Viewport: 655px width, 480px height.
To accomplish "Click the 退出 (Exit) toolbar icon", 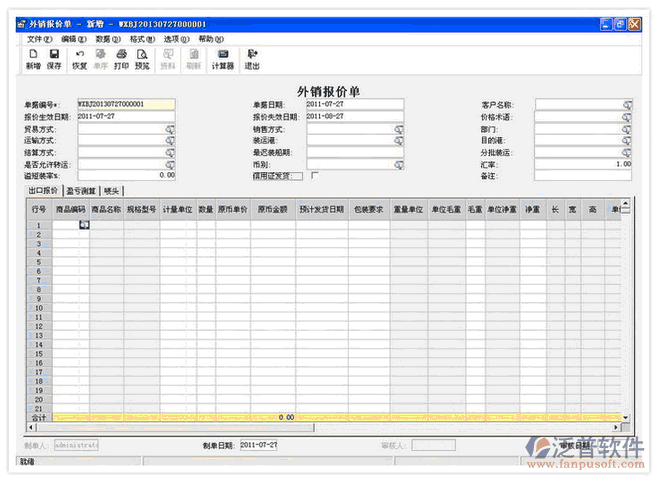I will pyautogui.click(x=252, y=58).
